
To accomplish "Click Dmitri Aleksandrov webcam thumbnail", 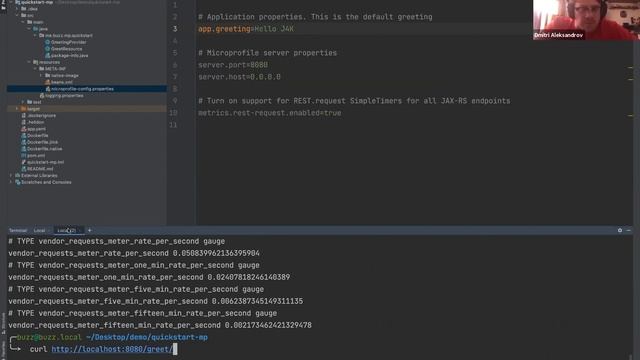I will pos(586,20).
